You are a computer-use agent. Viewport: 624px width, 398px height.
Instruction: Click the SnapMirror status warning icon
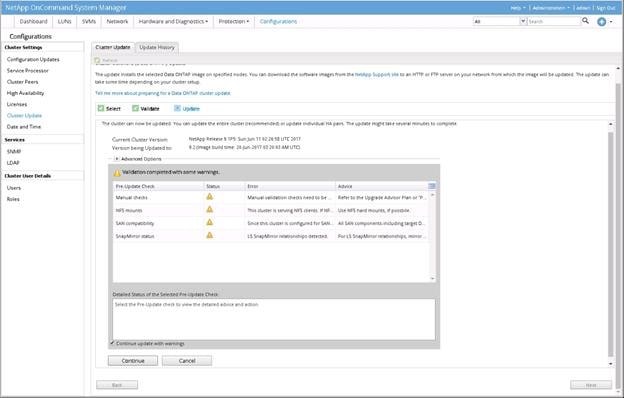click(x=209, y=235)
